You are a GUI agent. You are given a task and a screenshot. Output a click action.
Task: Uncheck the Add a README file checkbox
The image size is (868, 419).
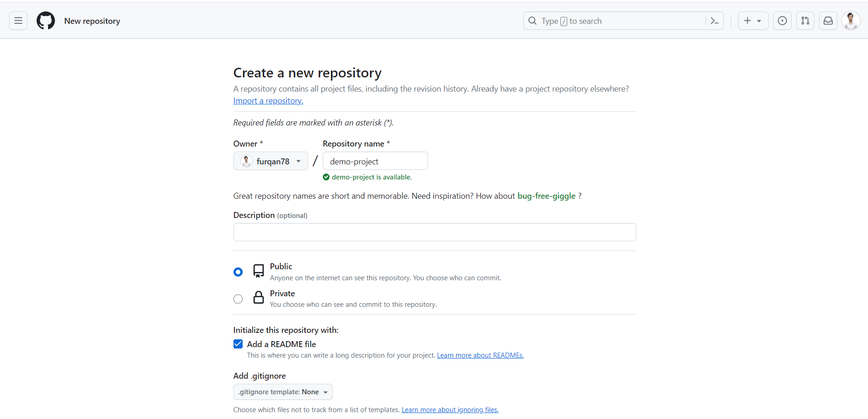pyautogui.click(x=238, y=344)
